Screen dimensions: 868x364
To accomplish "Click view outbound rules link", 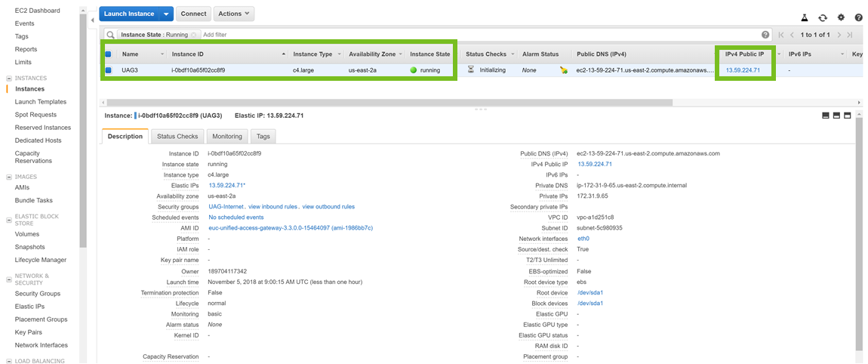I will [x=328, y=207].
